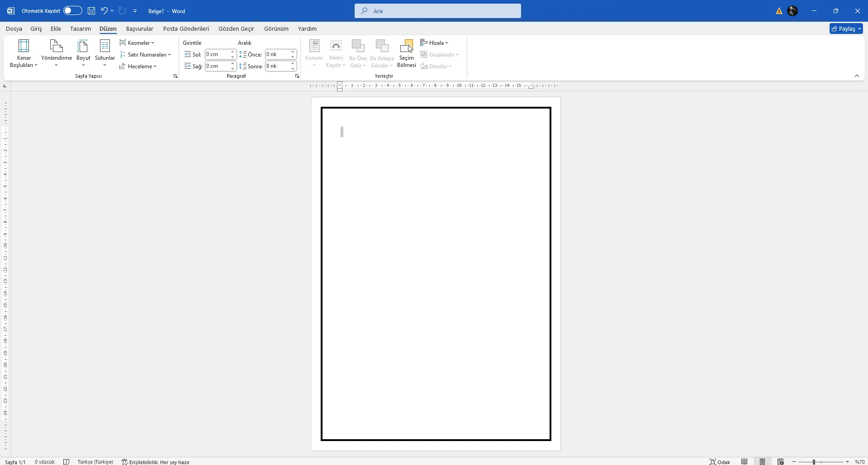Click Türkçe (Türkiye) language indicator
This screenshot has width=868, height=465.
(95, 462)
